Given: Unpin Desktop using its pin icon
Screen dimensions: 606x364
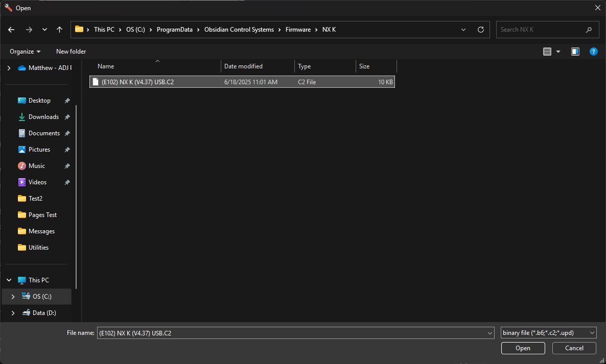Looking at the screenshot, I should click(x=67, y=101).
